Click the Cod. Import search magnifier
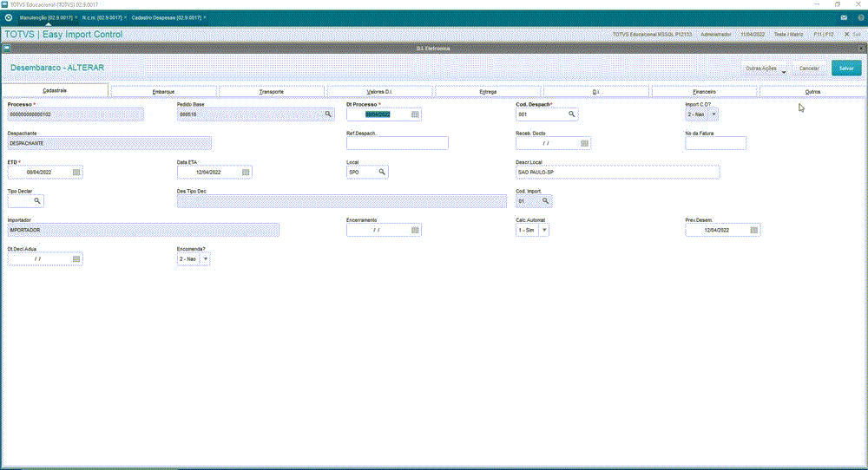868x470 pixels. [x=545, y=201]
